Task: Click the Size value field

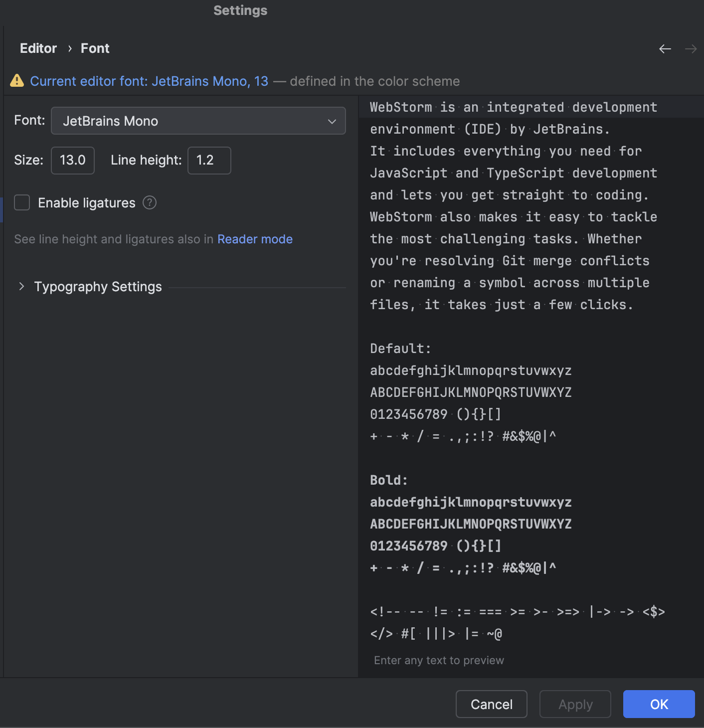Action: pyautogui.click(x=72, y=160)
